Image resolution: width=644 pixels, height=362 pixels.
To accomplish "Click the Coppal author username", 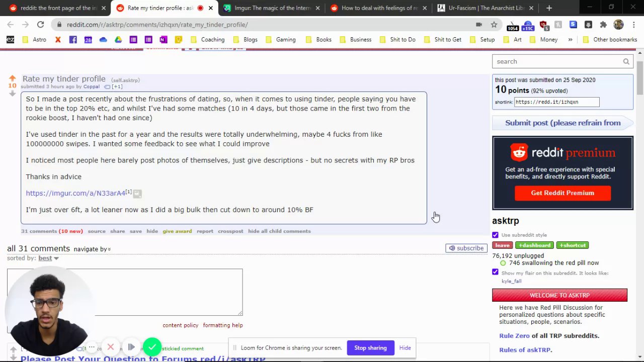I will click(92, 86).
